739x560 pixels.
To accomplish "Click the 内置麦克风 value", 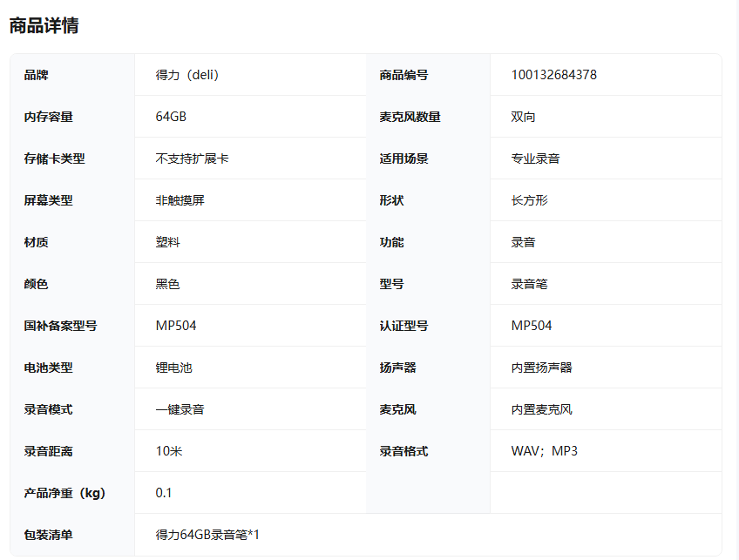I will pos(541,409).
